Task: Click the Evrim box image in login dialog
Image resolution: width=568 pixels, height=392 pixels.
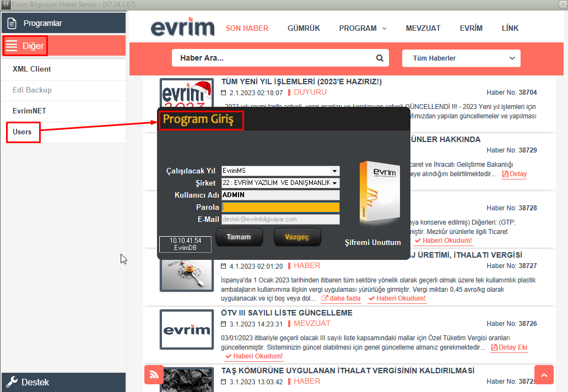Action: [x=379, y=192]
